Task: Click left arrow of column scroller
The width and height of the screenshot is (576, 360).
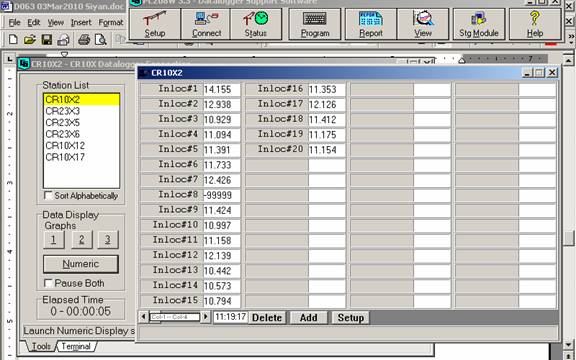Action: coord(144,317)
